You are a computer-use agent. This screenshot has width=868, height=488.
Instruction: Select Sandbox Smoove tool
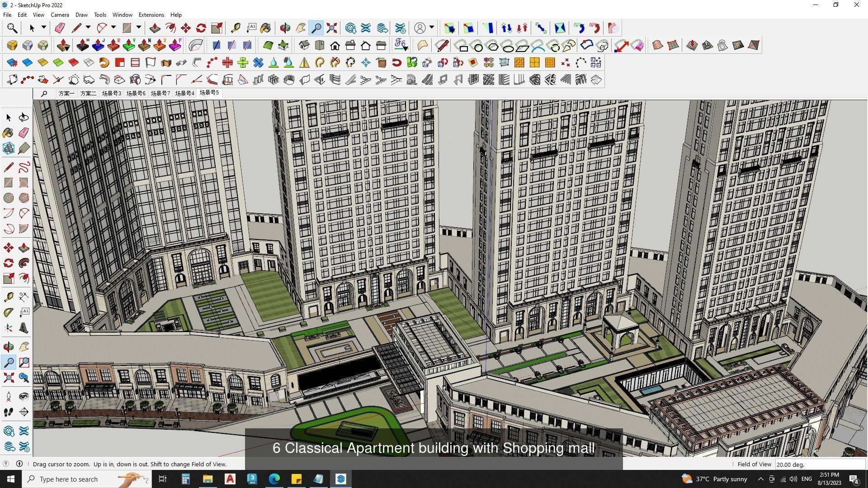click(x=692, y=45)
